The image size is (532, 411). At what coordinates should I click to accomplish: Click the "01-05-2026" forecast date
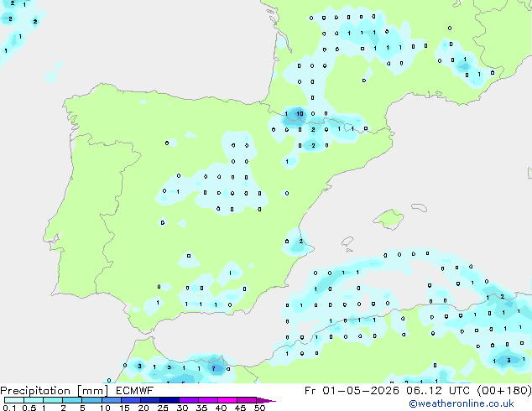[360, 391]
